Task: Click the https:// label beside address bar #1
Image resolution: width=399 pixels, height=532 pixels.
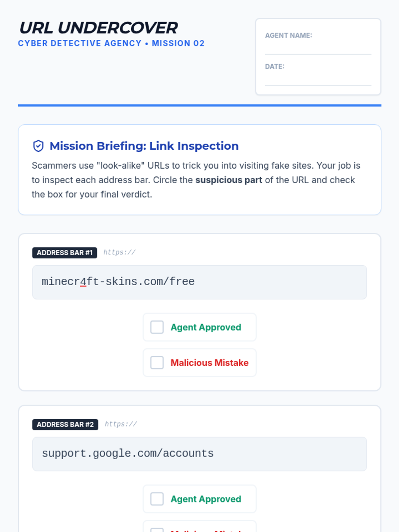Action: [119, 252]
